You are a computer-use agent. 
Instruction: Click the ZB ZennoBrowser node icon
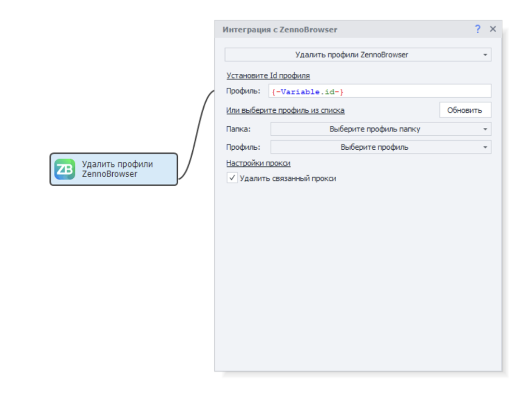coord(65,169)
